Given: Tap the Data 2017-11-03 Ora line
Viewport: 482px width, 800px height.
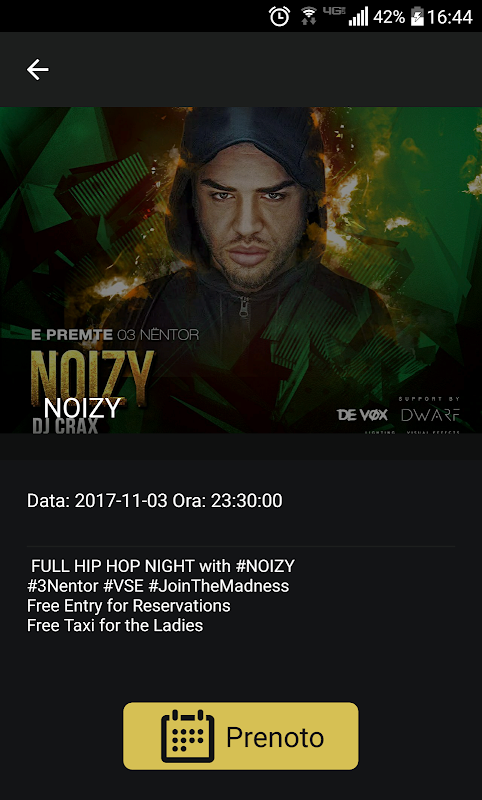Looking at the screenshot, I should [x=155, y=501].
